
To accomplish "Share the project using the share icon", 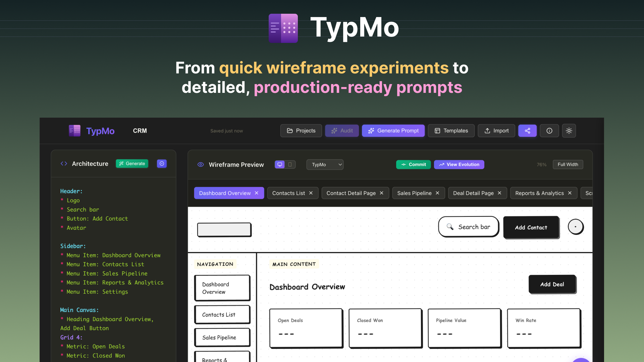I will pyautogui.click(x=527, y=131).
